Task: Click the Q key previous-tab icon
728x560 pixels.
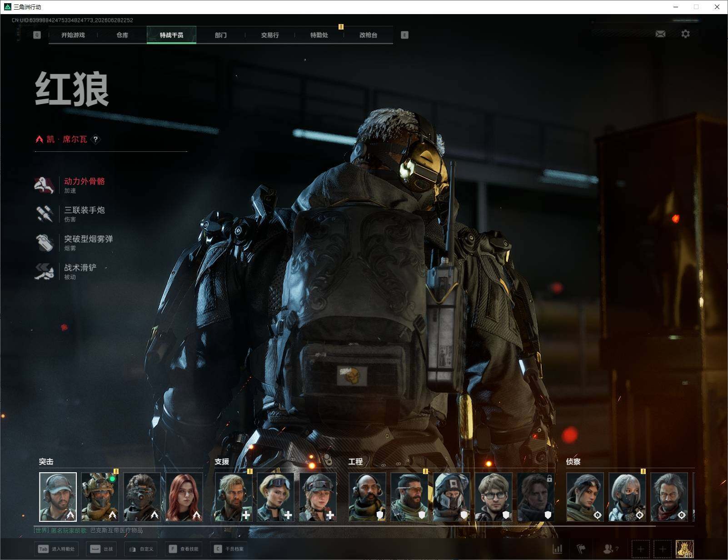Action: pyautogui.click(x=37, y=35)
